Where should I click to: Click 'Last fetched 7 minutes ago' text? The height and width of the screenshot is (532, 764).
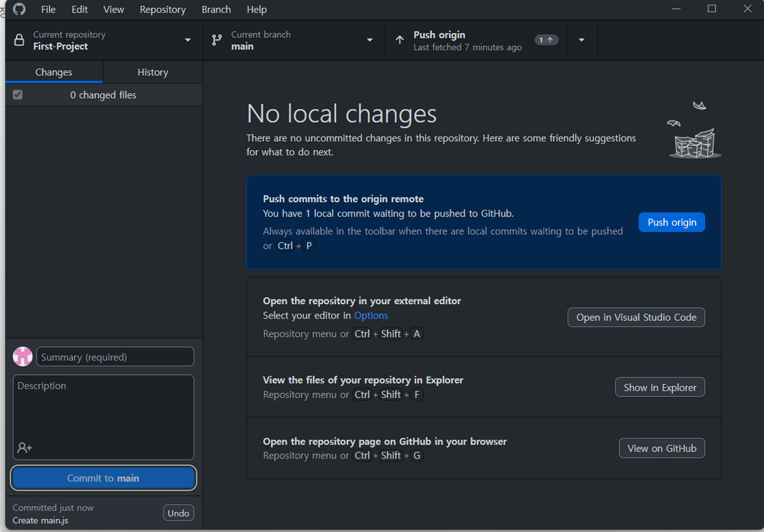coord(467,47)
